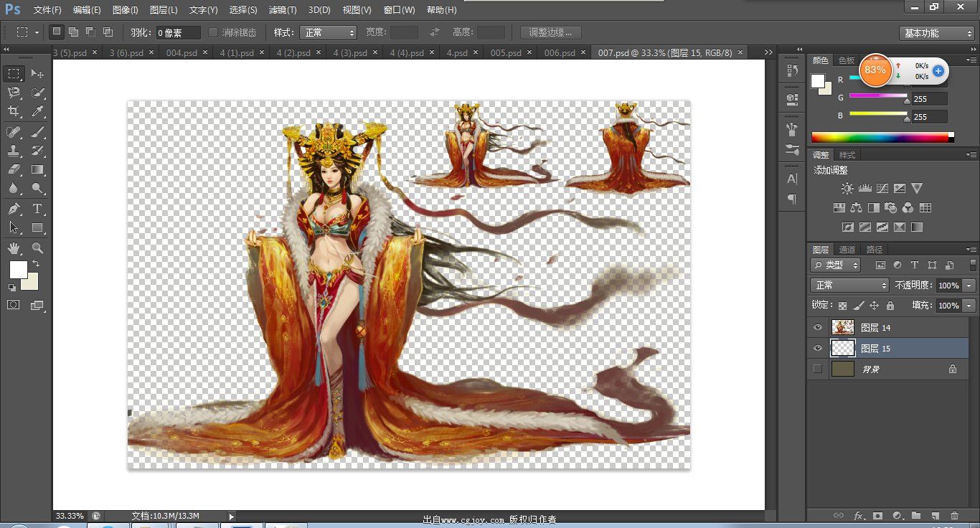Select the Zoom magnifier tool
This screenshot has height=528, width=980.
point(38,248)
